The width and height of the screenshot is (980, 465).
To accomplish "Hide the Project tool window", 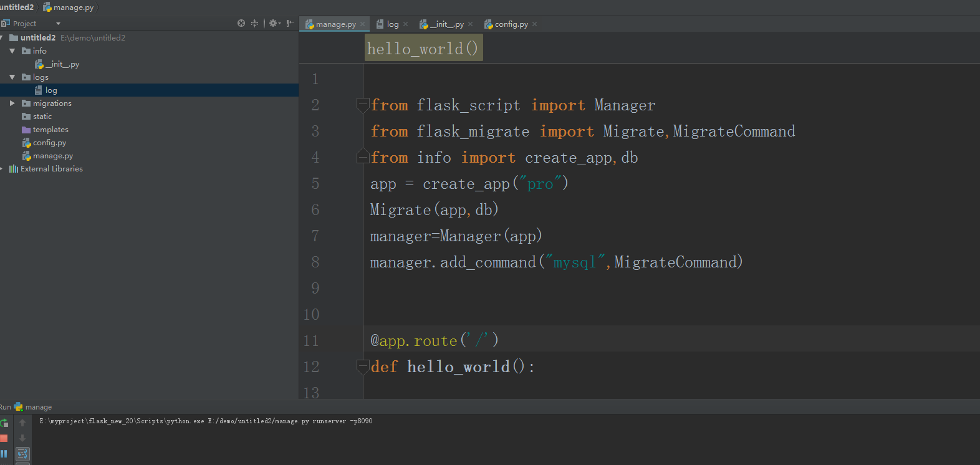I will click(290, 23).
